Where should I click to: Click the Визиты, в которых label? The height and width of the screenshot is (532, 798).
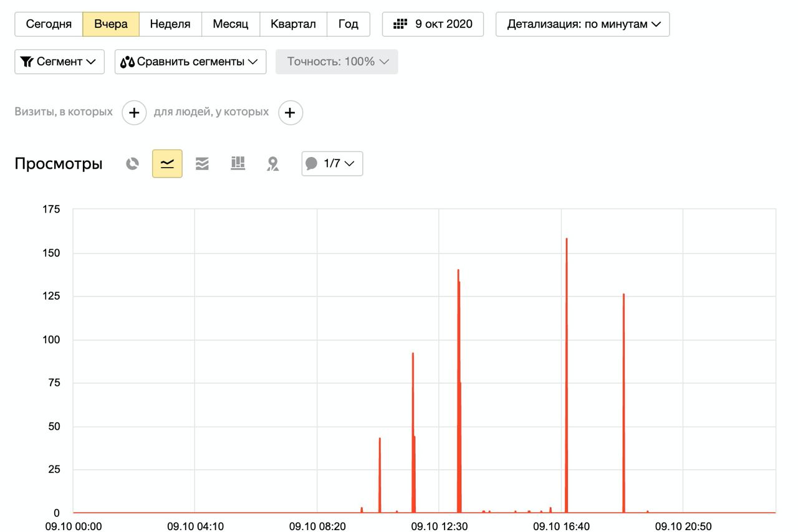[x=64, y=112]
